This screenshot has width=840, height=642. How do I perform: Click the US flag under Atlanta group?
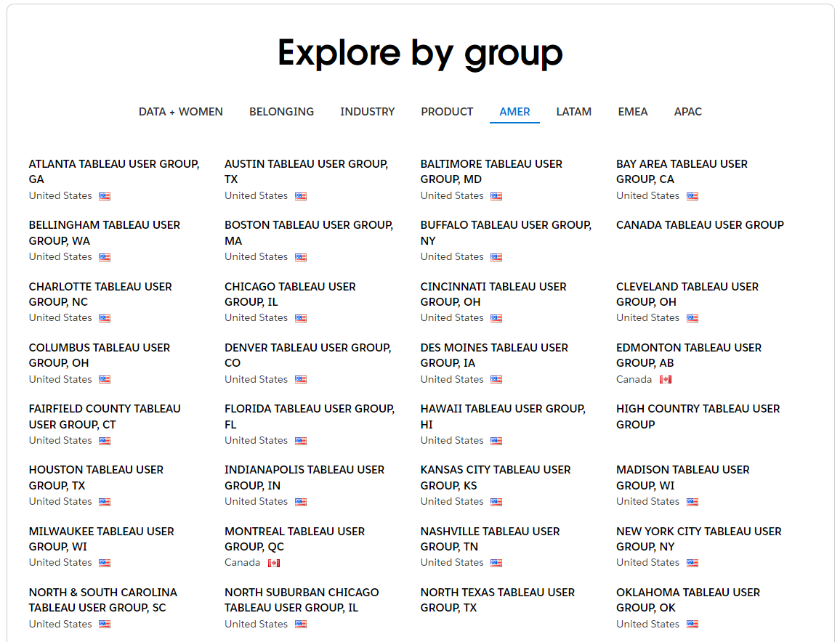click(x=105, y=196)
